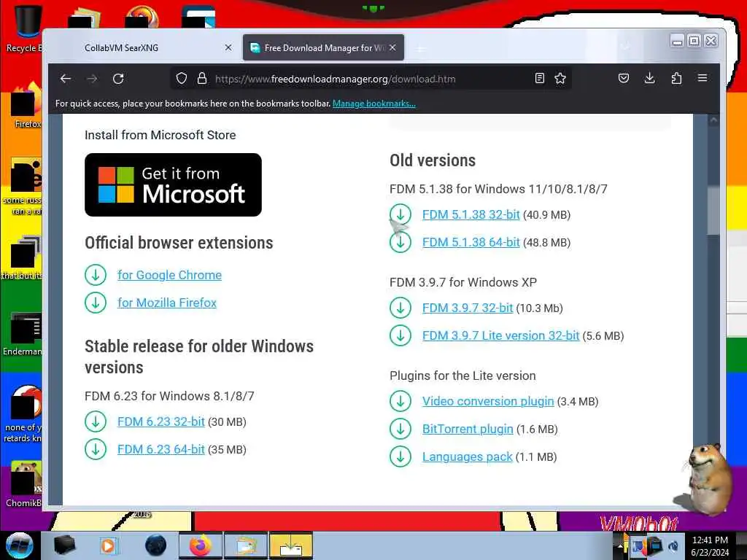This screenshot has height=560, width=747.
Task: Click download icon beside FDM 5.1.38 64-bit
Action: 400,242
